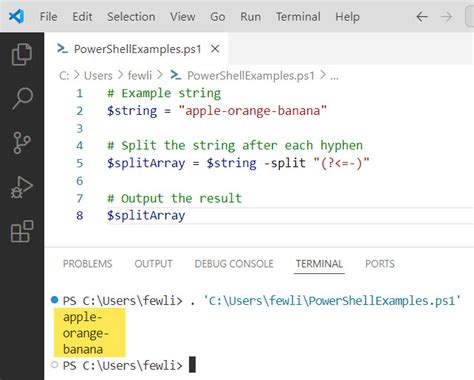Screen dimensions: 474x380
Task: Open the Search view in activity bar
Action: pos(22,98)
